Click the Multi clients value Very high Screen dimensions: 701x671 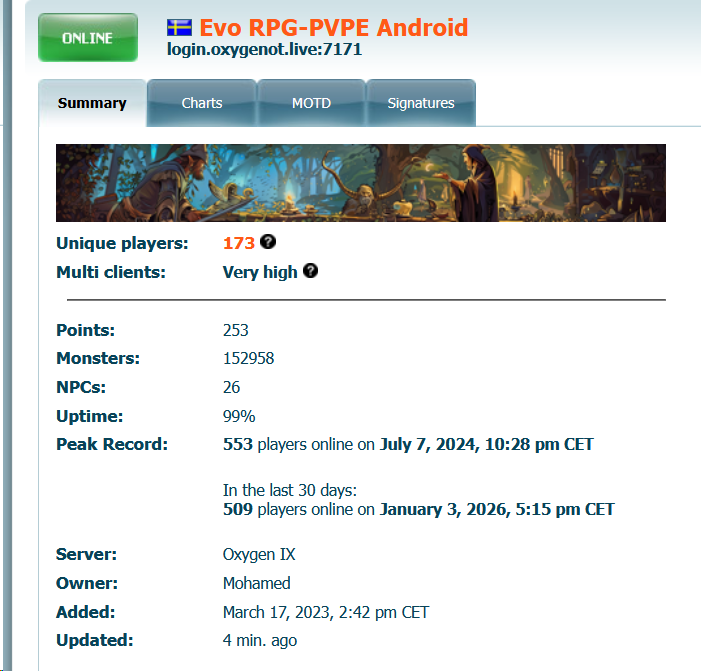coord(260,272)
